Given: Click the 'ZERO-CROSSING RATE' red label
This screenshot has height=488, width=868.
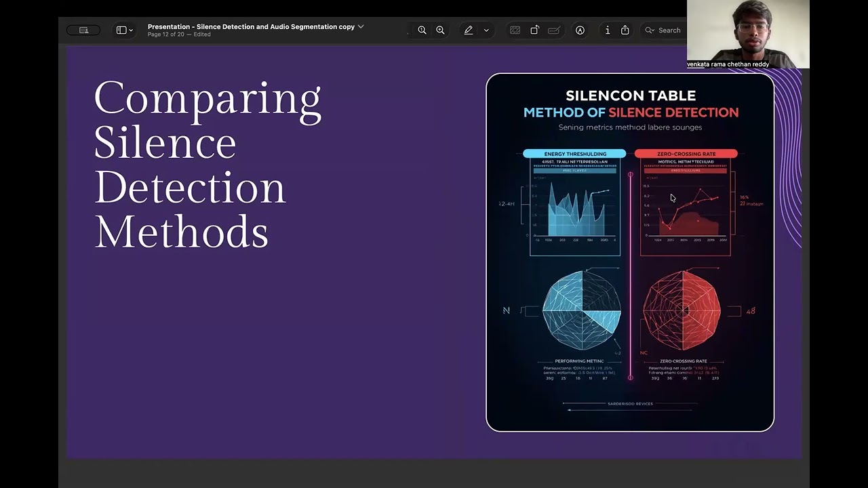Looking at the screenshot, I should click(686, 154).
